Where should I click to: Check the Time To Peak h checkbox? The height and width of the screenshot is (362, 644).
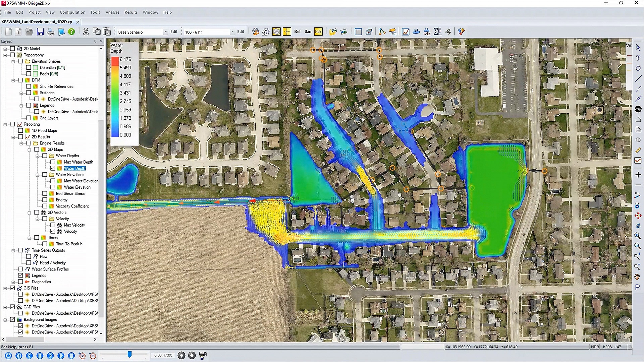pyautogui.click(x=45, y=244)
